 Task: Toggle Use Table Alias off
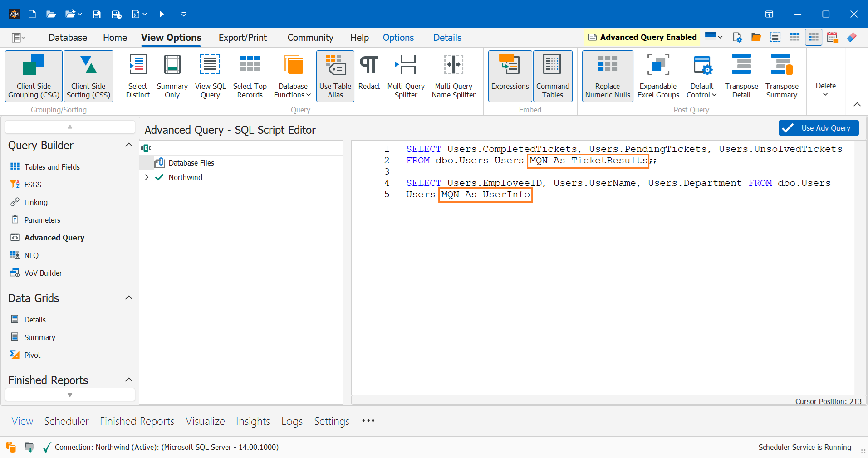pos(335,76)
